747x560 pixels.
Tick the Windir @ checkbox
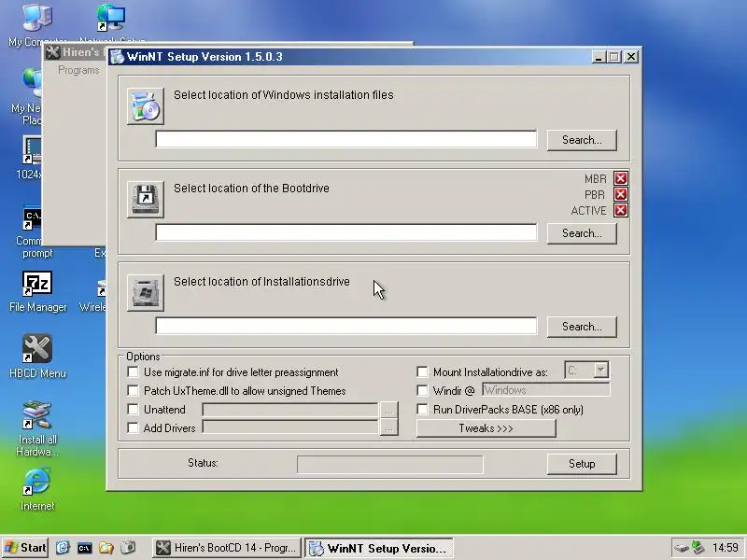coord(422,390)
